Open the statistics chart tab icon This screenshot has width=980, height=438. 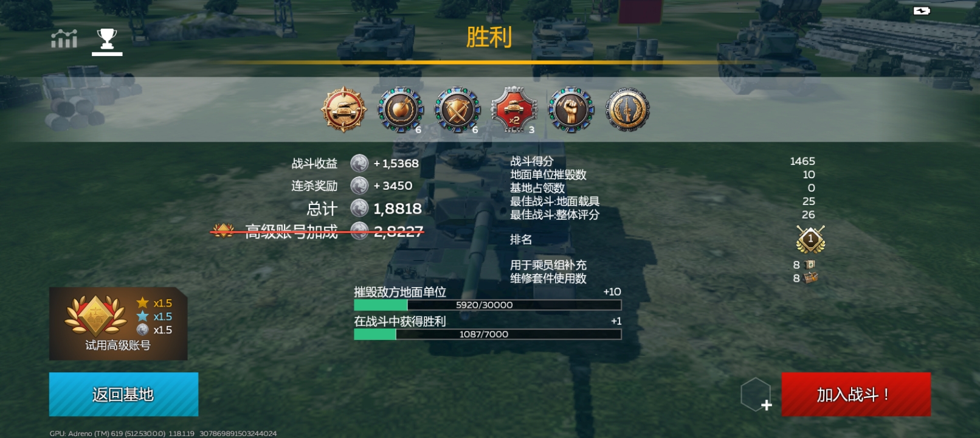click(64, 39)
